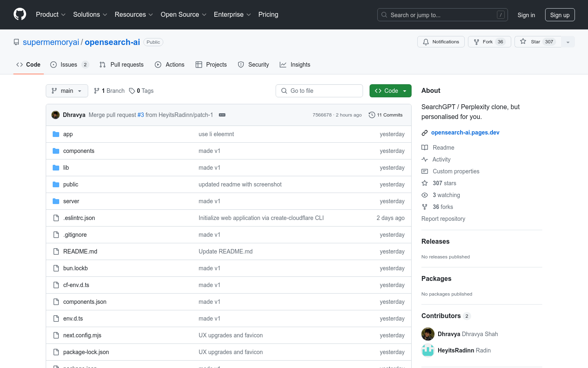This screenshot has width=588, height=368.
Task: Visit the opensearch-ai.pages.dev link
Action: (465, 132)
